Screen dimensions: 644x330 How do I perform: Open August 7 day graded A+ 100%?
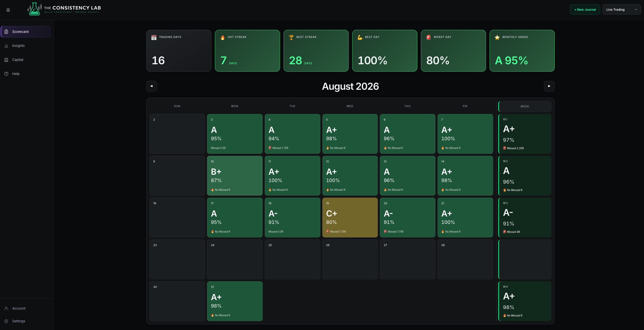[x=465, y=134]
